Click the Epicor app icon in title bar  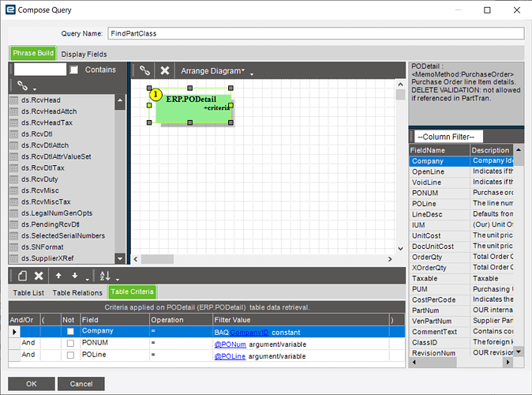pos(10,9)
